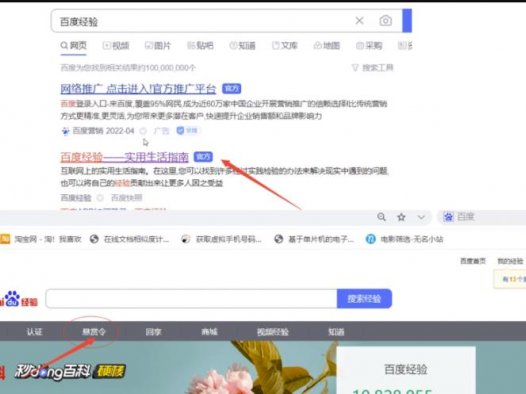Open image search via camera icon

(385, 21)
